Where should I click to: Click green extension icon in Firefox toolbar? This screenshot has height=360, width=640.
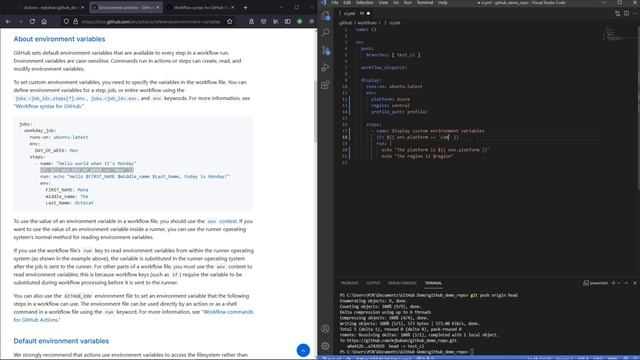(x=300, y=21)
